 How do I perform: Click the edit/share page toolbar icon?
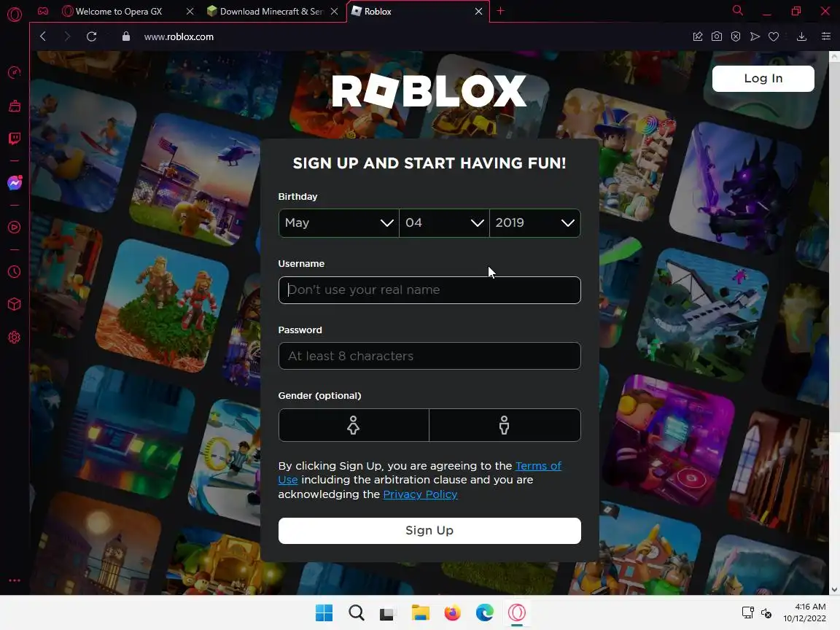pyautogui.click(x=698, y=36)
